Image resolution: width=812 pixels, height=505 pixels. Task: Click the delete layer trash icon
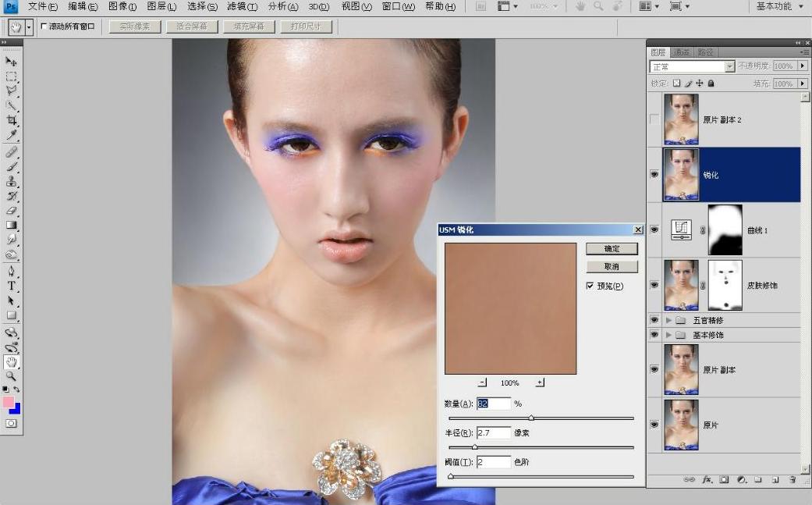click(792, 479)
